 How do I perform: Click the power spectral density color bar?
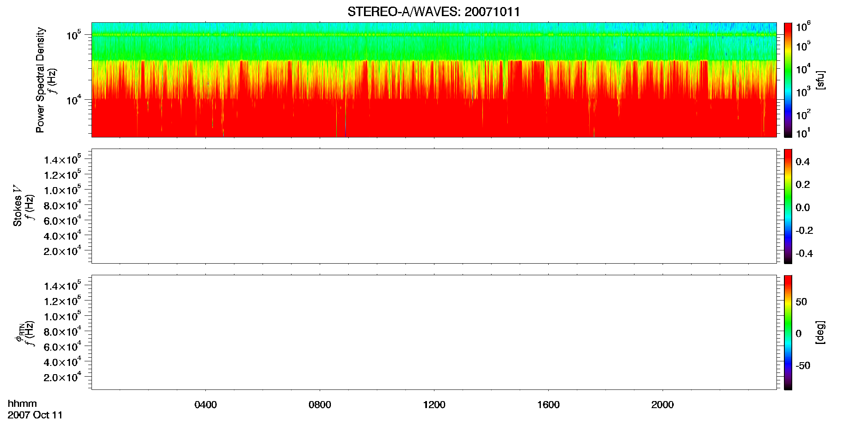(788, 80)
